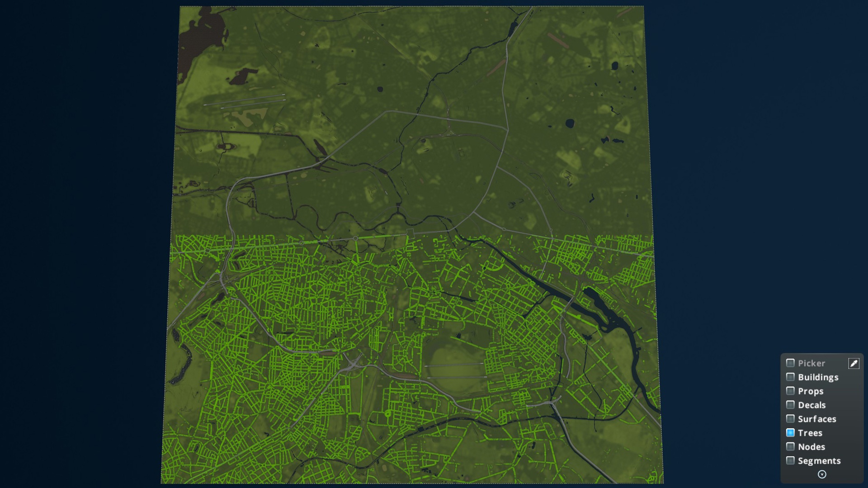Enable the Surfaces checkbox

[791, 419]
